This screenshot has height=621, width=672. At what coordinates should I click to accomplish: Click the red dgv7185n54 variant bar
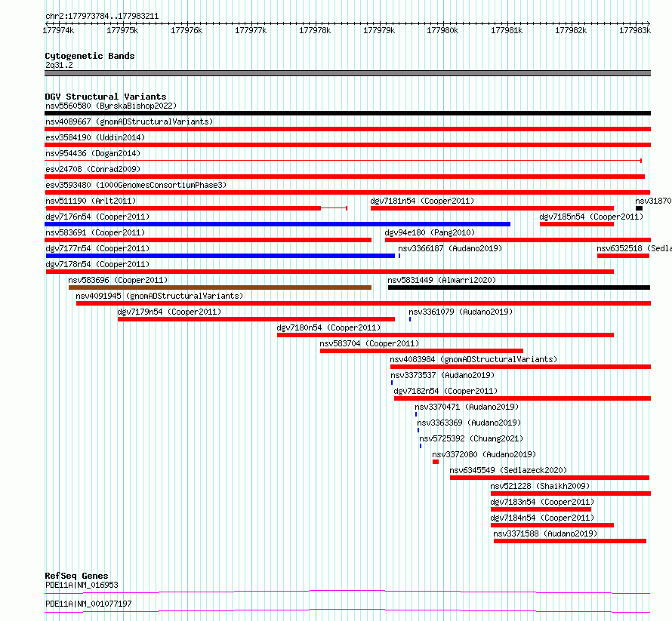pos(577,224)
